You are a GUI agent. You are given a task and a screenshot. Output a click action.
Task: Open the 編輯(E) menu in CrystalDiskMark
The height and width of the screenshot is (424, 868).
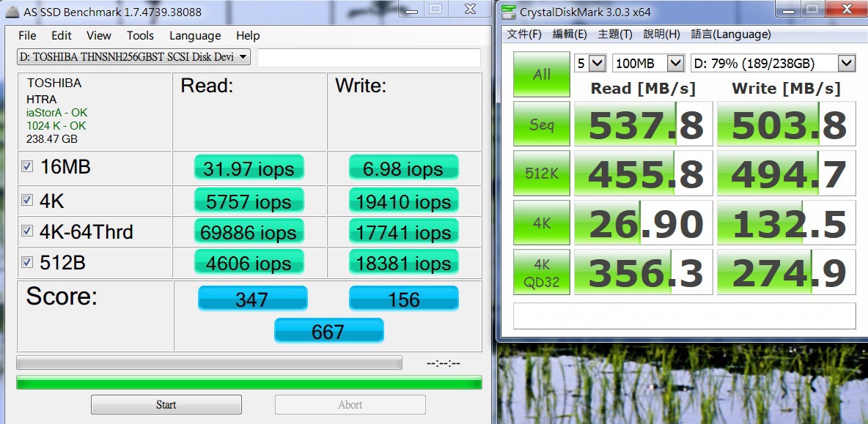[x=570, y=34]
